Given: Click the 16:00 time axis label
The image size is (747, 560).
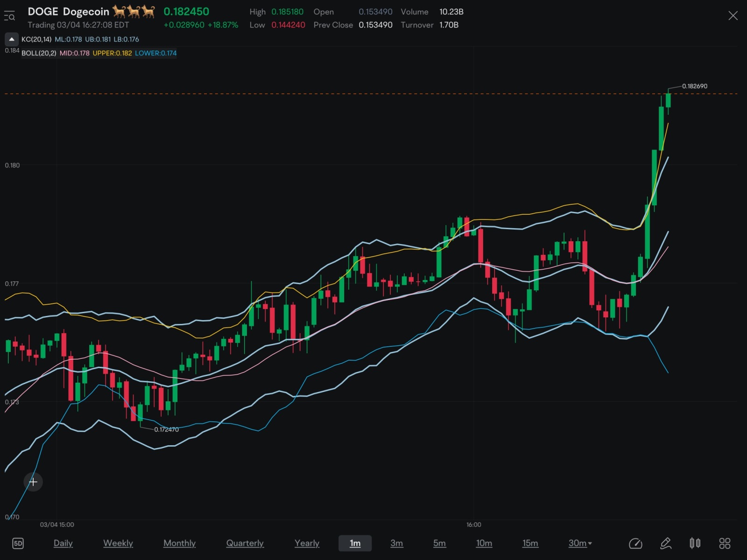Looking at the screenshot, I should coord(474,525).
